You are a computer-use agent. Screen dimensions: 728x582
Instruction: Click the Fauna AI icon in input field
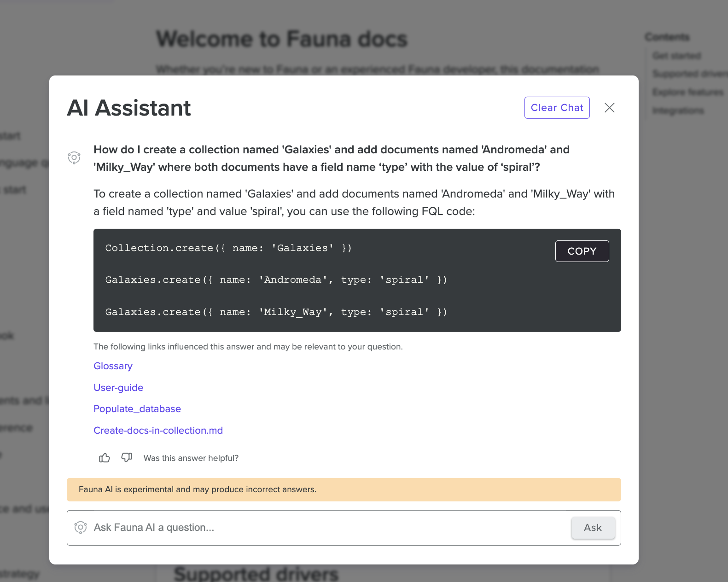click(81, 528)
